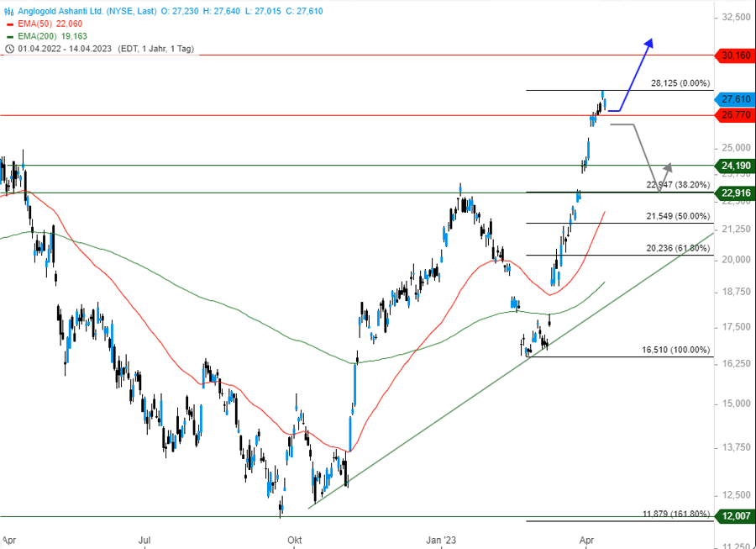Click the Okt label on time axis

294,540
